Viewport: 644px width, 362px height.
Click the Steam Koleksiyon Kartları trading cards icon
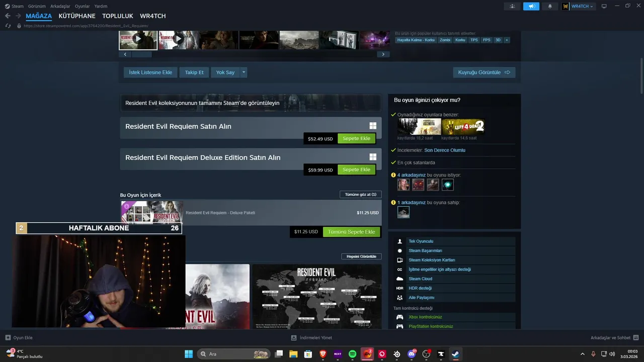point(399,260)
